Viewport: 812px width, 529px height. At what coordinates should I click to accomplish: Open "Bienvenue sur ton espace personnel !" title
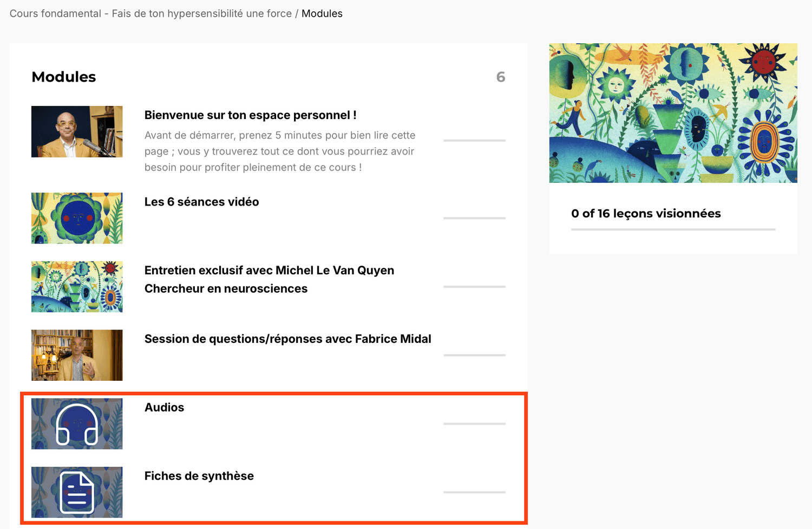tap(250, 115)
